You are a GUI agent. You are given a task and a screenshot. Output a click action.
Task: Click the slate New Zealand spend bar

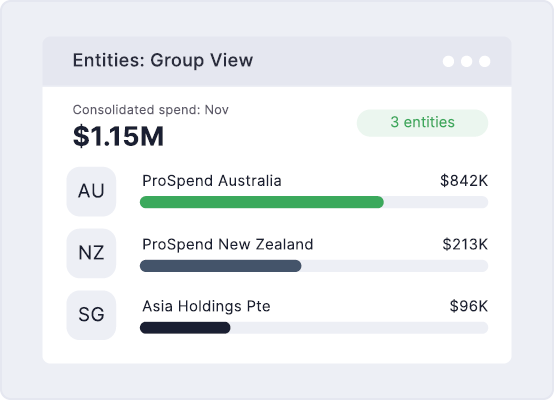(220, 266)
